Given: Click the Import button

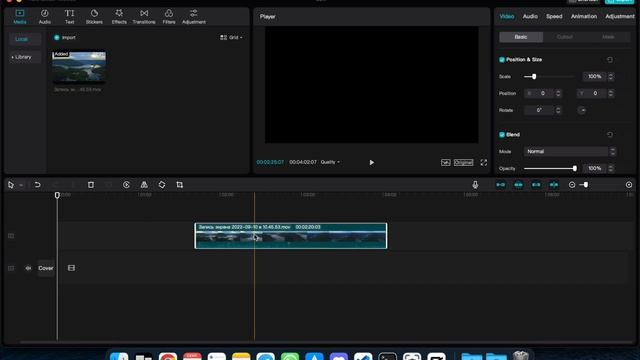Looking at the screenshot, I should tap(65, 38).
